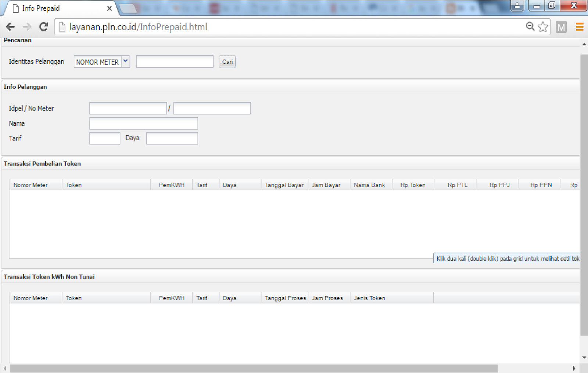
Task: Sort by Tanggal Proses column
Action: (x=285, y=298)
